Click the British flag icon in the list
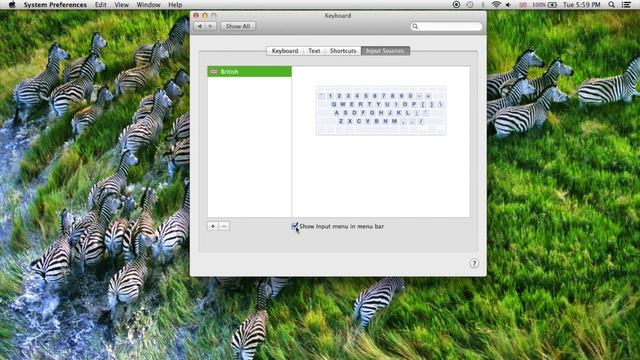Screen dimensions: 640x360 pos(213,72)
